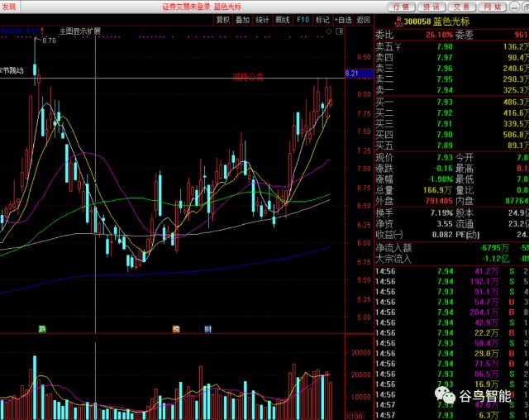This screenshot has width=529, height=420.
Task: Click the 大宗流入 -1.12亿 value
Action: [496, 259]
